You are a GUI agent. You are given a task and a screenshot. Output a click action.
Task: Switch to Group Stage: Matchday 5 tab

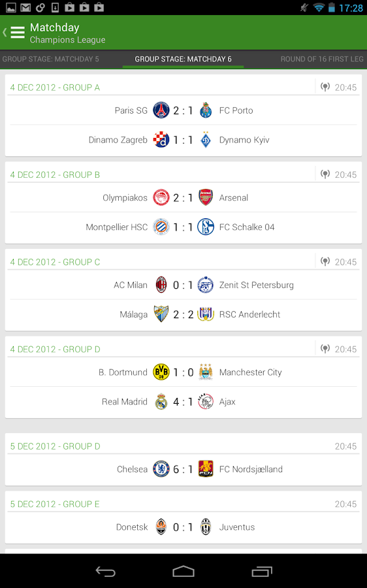pos(50,59)
